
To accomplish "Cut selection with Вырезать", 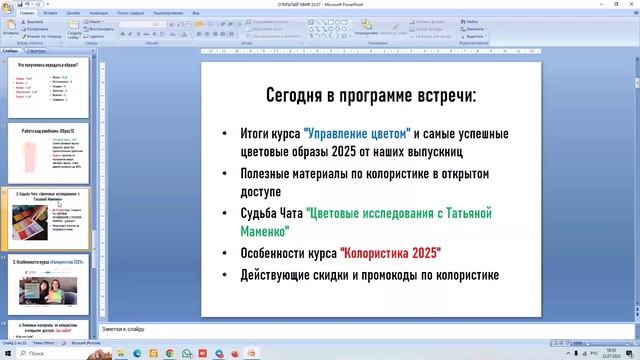I will tap(32, 22).
